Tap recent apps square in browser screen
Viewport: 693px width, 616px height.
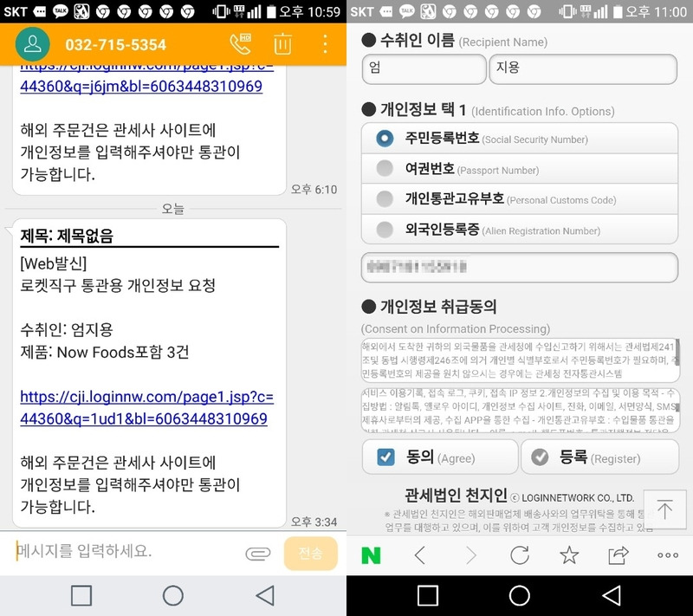(428, 595)
